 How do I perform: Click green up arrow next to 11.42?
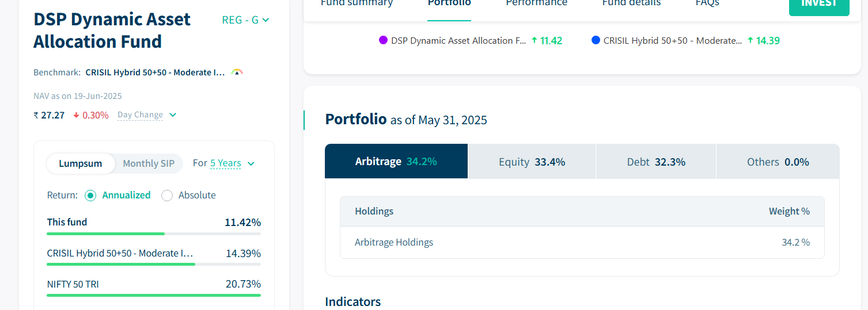click(534, 40)
